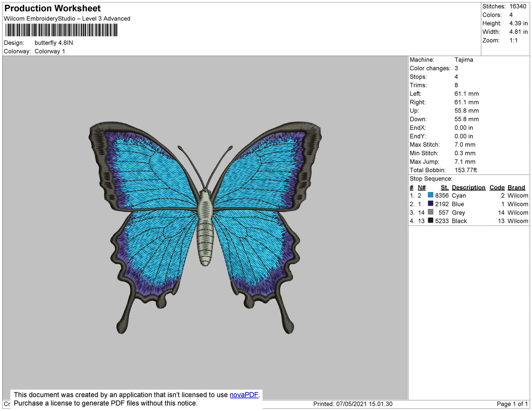Select the Blue thread color swatch

(430, 203)
